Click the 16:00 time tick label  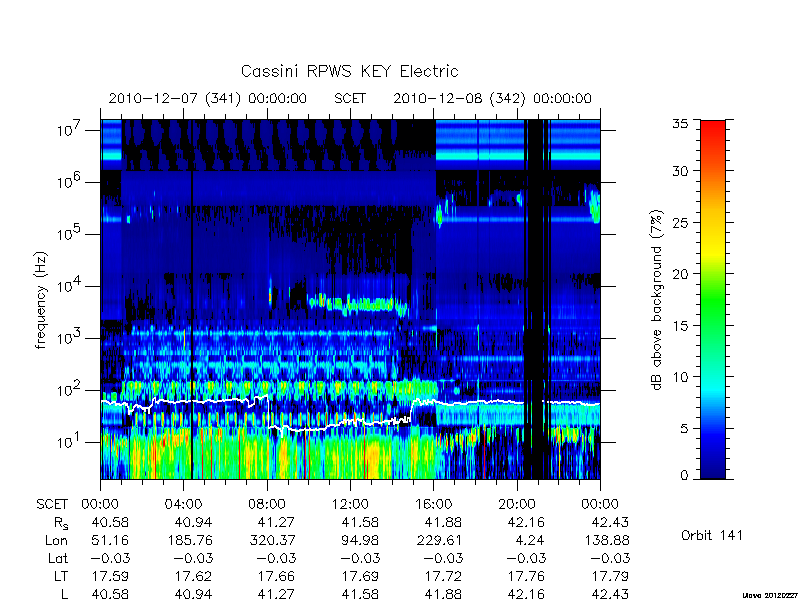433,505
